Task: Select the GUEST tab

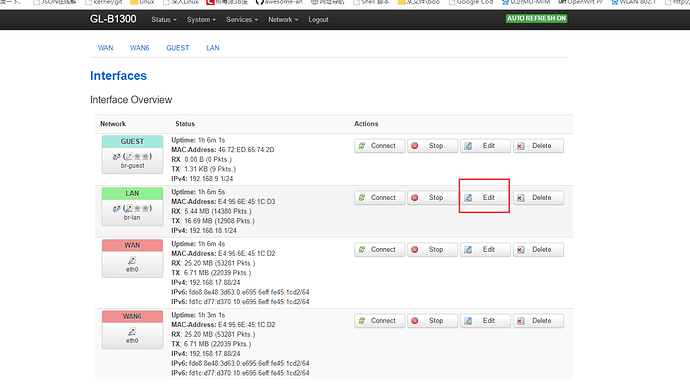Action: pos(177,48)
